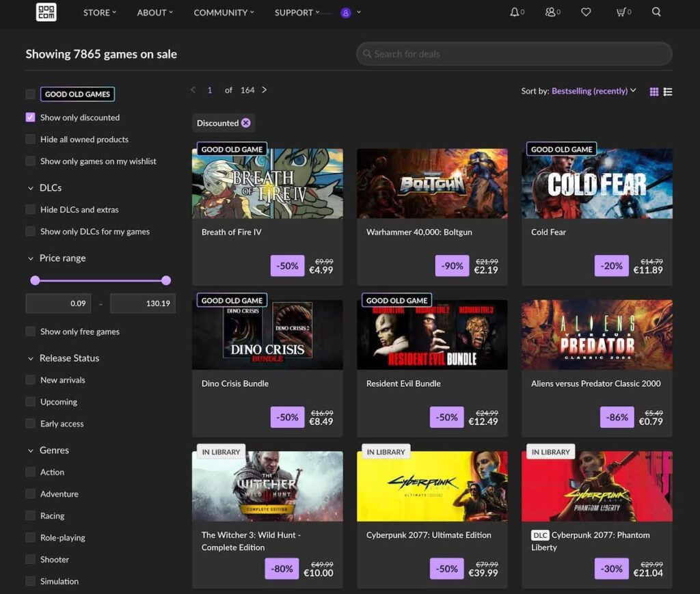The height and width of the screenshot is (594, 700).
Task: Open the friends icon in the top bar
Action: tap(549, 12)
